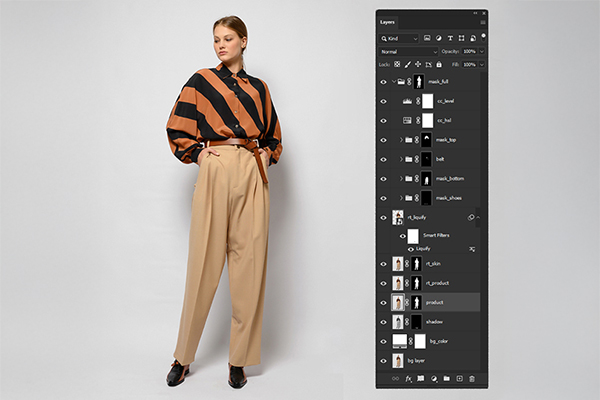The width and height of the screenshot is (600, 400).
Task: Hide the cc_level layer
Action: (x=383, y=101)
